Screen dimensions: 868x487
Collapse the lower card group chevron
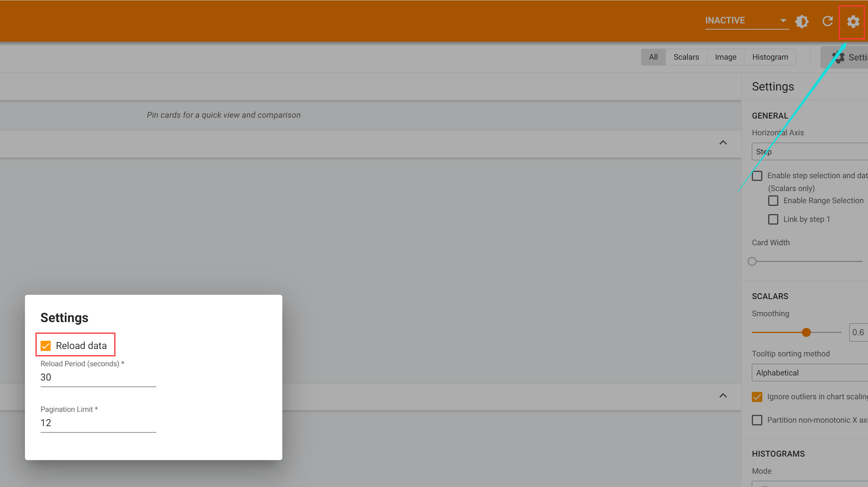(723, 396)
